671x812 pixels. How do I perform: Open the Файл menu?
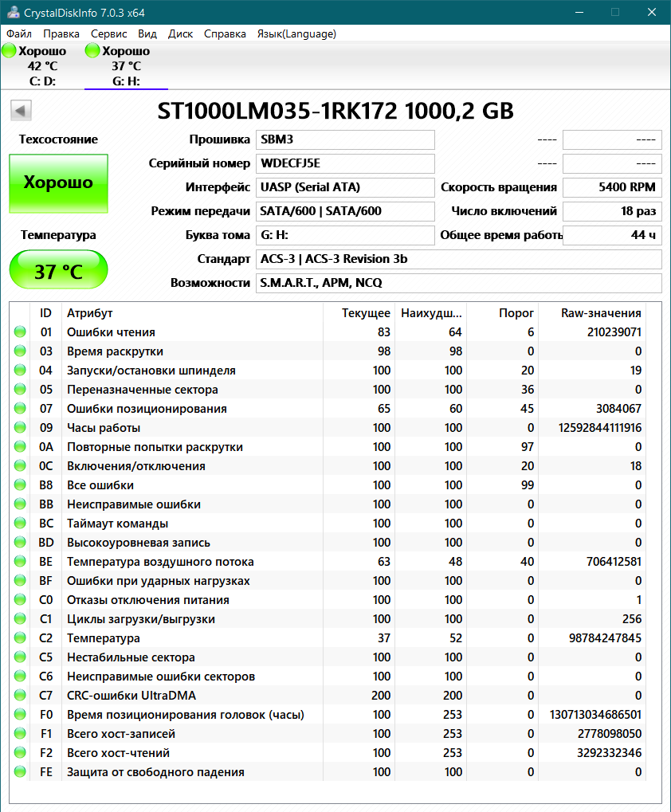[19, 34]
